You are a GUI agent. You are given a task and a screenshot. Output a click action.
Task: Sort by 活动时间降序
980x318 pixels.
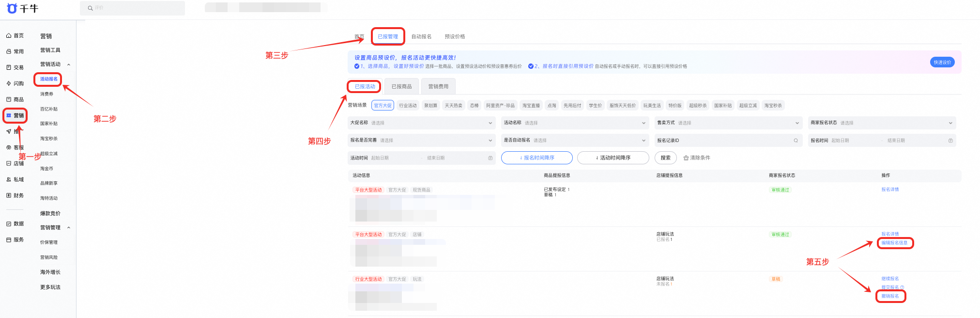[x=613, y=158]
